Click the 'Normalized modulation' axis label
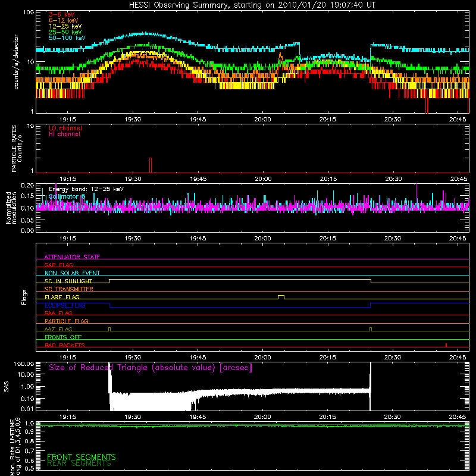 (11, 208)
